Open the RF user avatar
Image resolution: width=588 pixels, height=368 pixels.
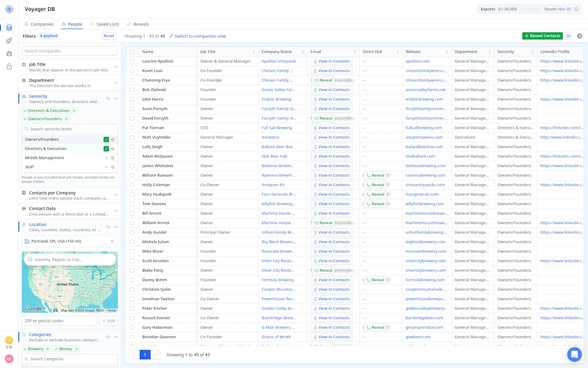click(x=9, y=359)
